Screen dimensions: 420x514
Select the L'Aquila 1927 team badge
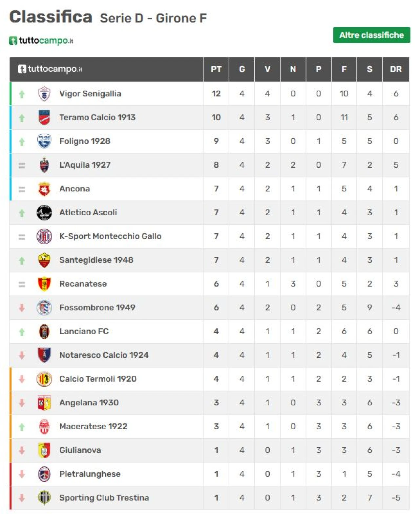pos(44,165)
